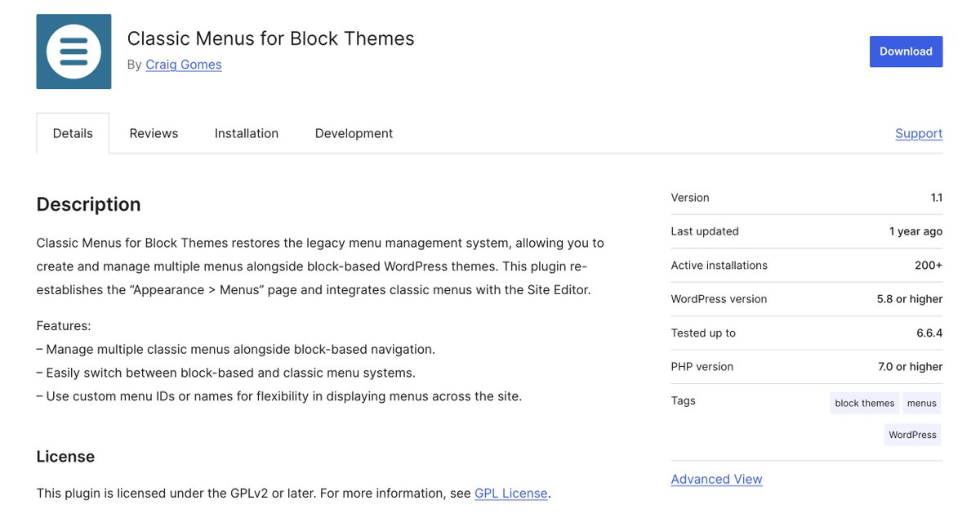Click the 'Use custom menu IDs' feature line
This screenshot has width=980, height=514.
tap(279, 396)
